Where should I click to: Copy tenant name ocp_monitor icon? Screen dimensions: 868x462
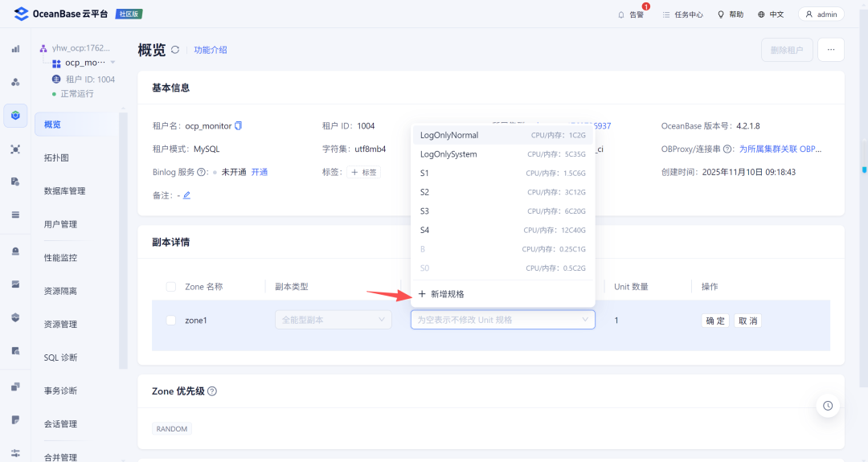pos(238,125)
